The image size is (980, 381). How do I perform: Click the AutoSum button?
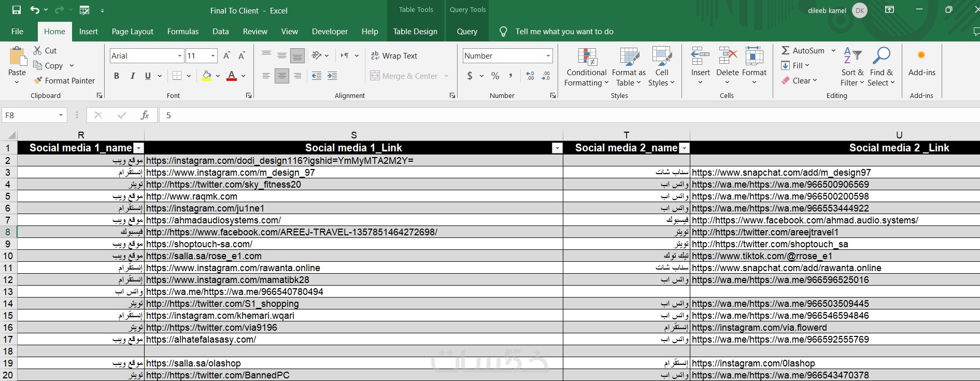803,50
